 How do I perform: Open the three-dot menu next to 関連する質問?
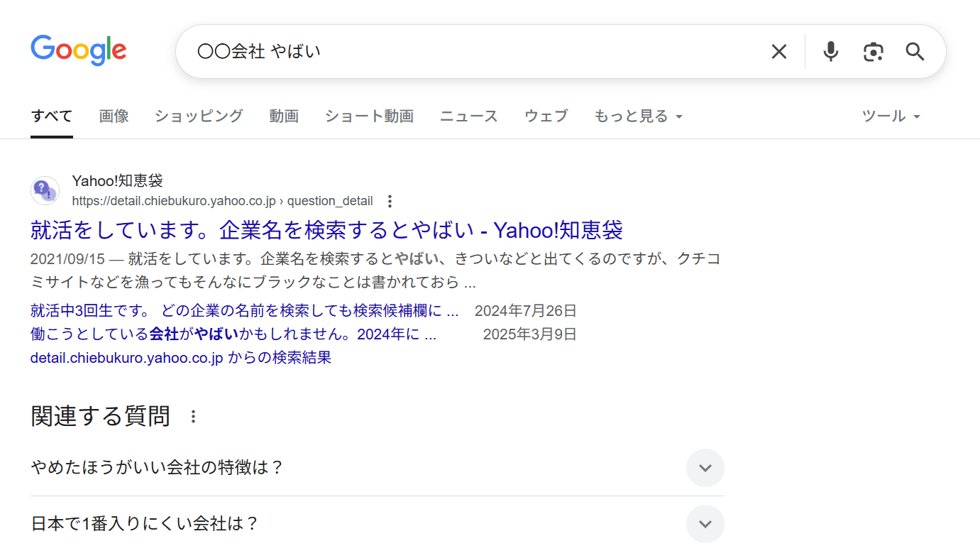coord(192,417)
